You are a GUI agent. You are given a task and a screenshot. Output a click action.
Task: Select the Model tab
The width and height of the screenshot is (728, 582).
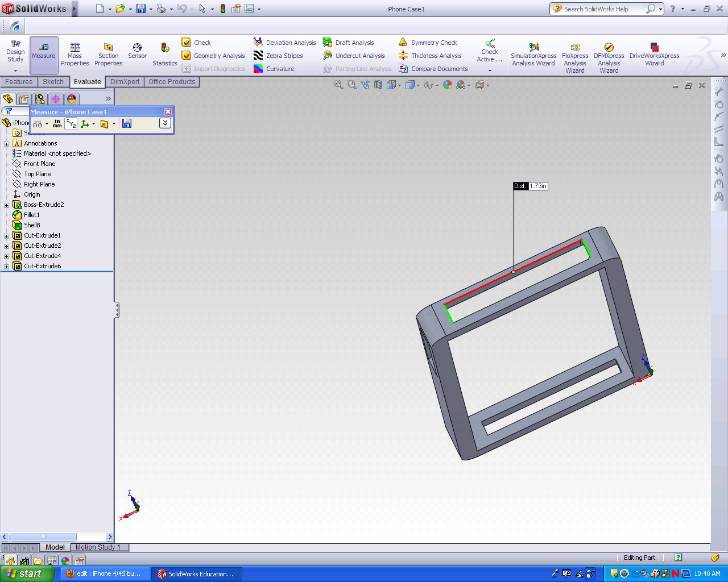coord(55,547)
